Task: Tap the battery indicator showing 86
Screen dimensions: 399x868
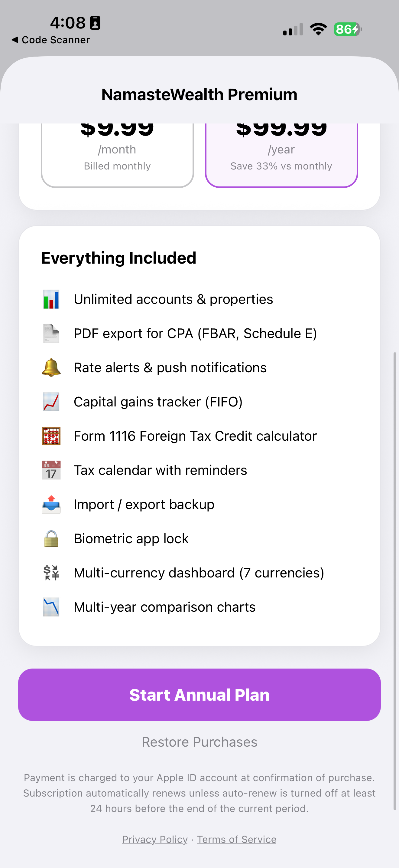Action: point(348,29)
